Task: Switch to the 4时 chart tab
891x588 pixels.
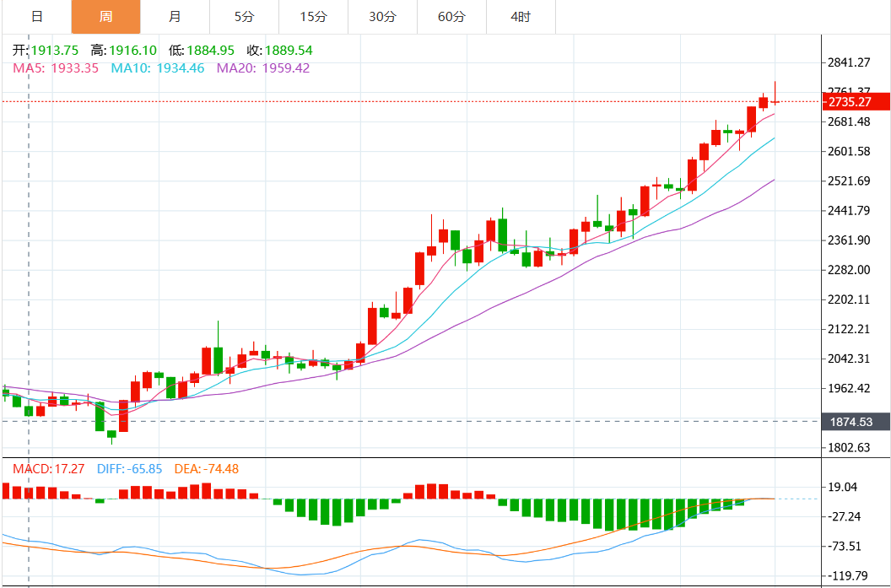Action: point(521,17)
